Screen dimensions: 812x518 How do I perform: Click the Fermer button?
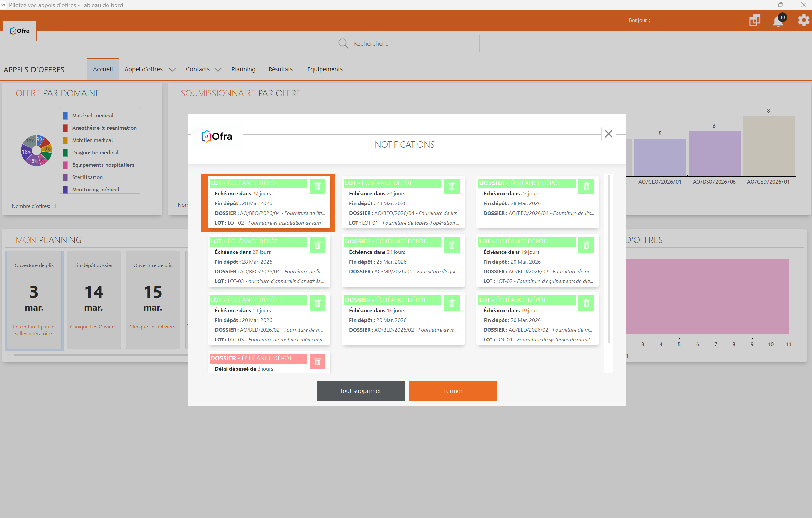pyautogui.click(x=453, y=390)
